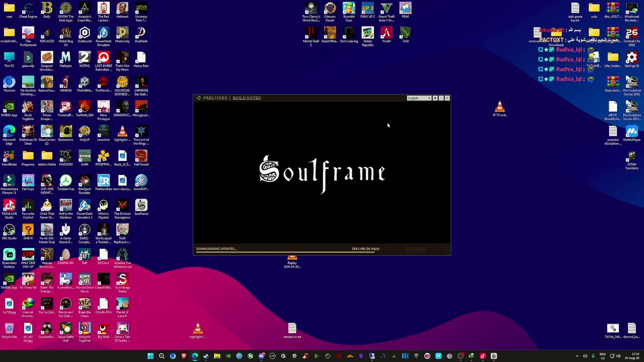Image resolution: width=644 pixels, height=362 pixels.
Task: Select the IP TV.m3u file icon
Action: point(500,109)
